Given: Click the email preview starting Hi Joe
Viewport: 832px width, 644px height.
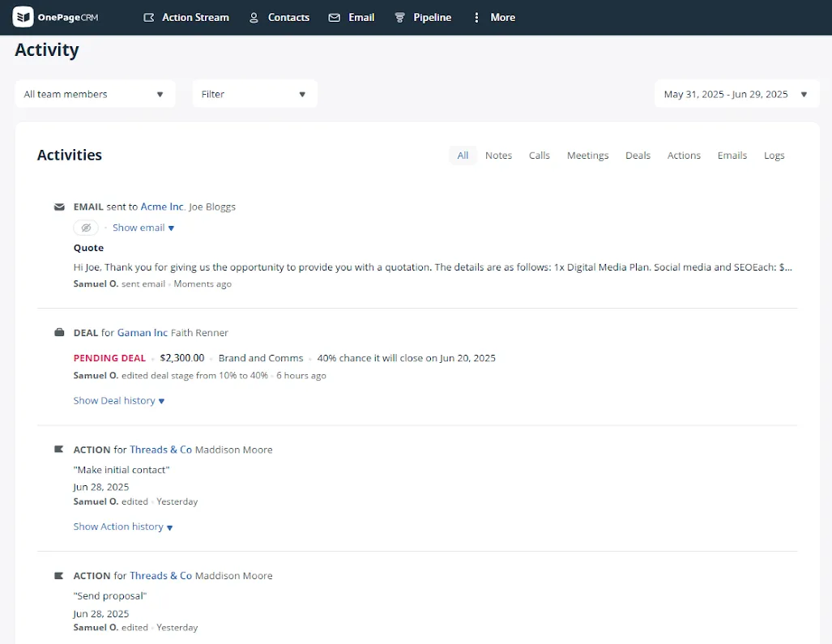Looking at the screenshot, I should (433, 267).
